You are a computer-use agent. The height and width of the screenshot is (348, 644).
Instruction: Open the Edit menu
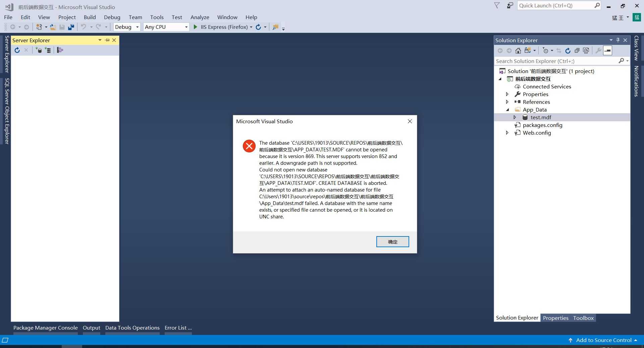25,17
